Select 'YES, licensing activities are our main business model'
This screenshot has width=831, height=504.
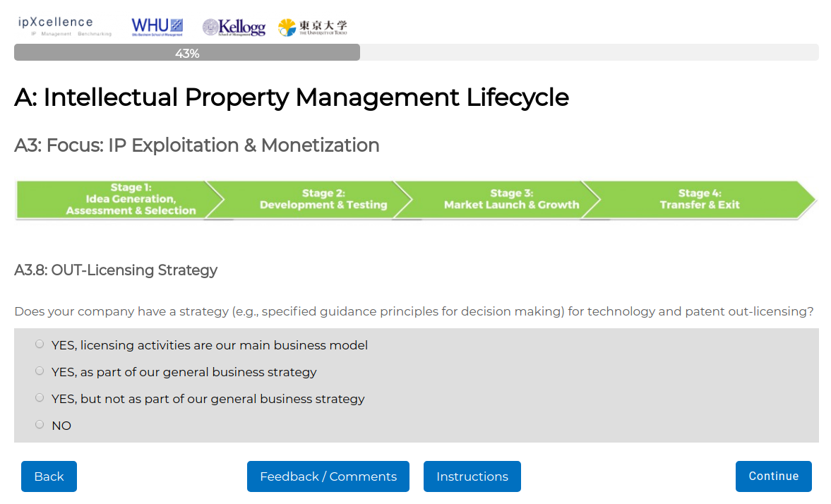[40, 344]
